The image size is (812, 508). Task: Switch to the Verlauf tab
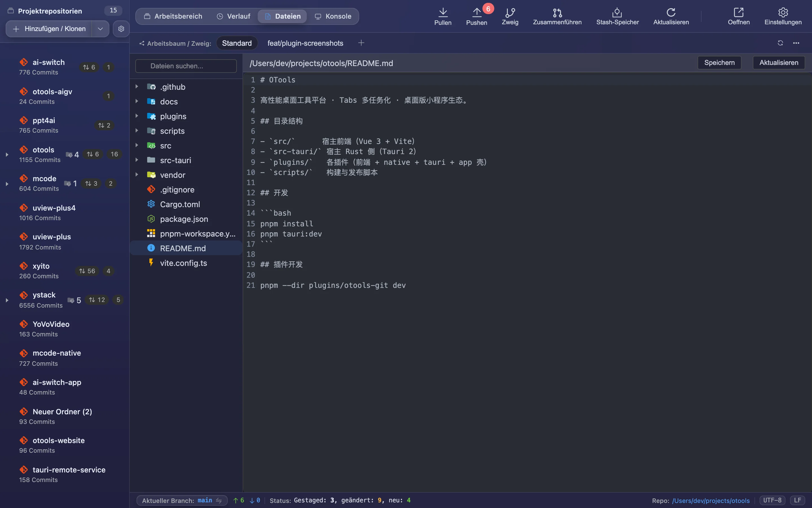[233, 16]
